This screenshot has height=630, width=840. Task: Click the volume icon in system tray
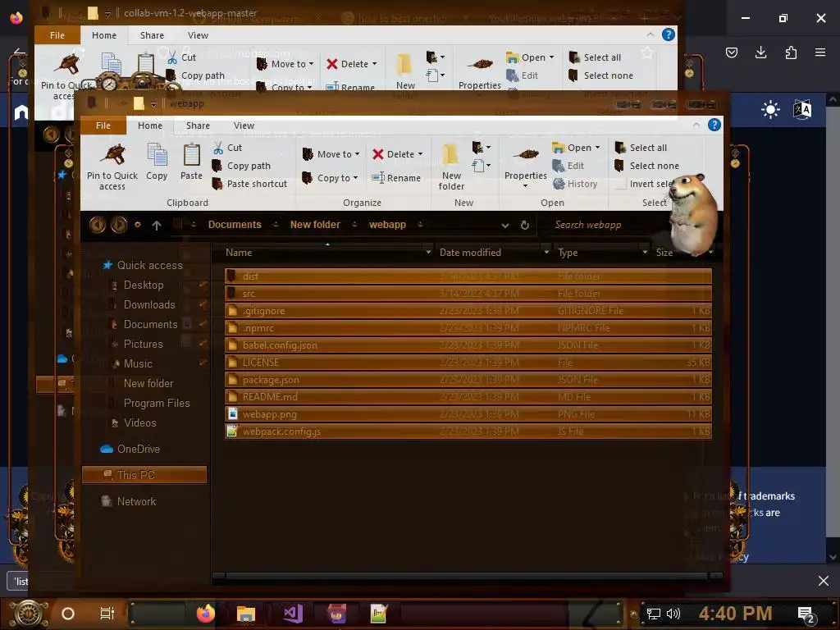point(673,614)
